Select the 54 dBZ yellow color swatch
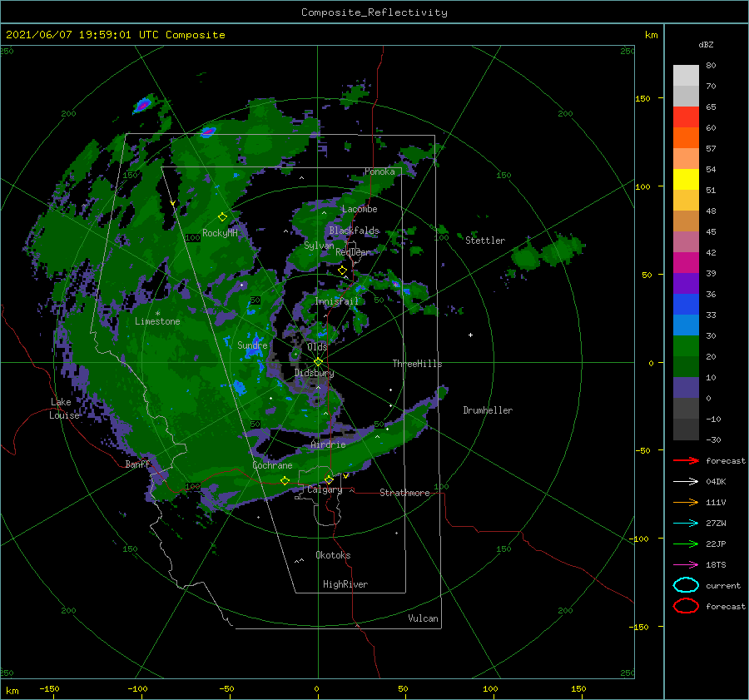Viewport: 749px width, 700px height. (686, 180)
